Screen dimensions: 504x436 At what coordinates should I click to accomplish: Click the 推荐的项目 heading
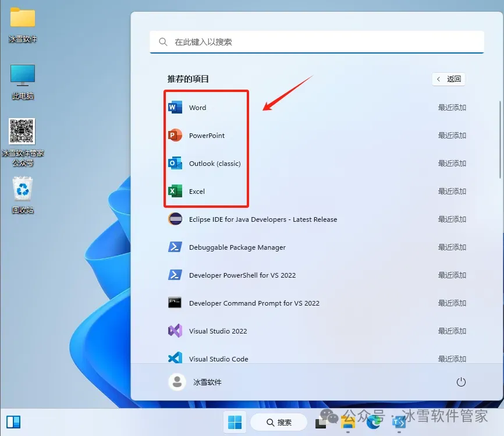click(x=188, y=79)
